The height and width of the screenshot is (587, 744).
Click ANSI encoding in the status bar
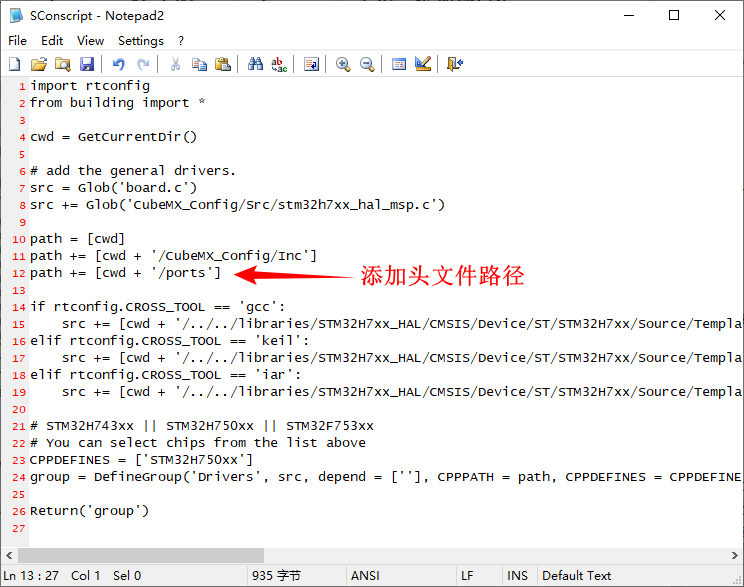coord(367,576)
